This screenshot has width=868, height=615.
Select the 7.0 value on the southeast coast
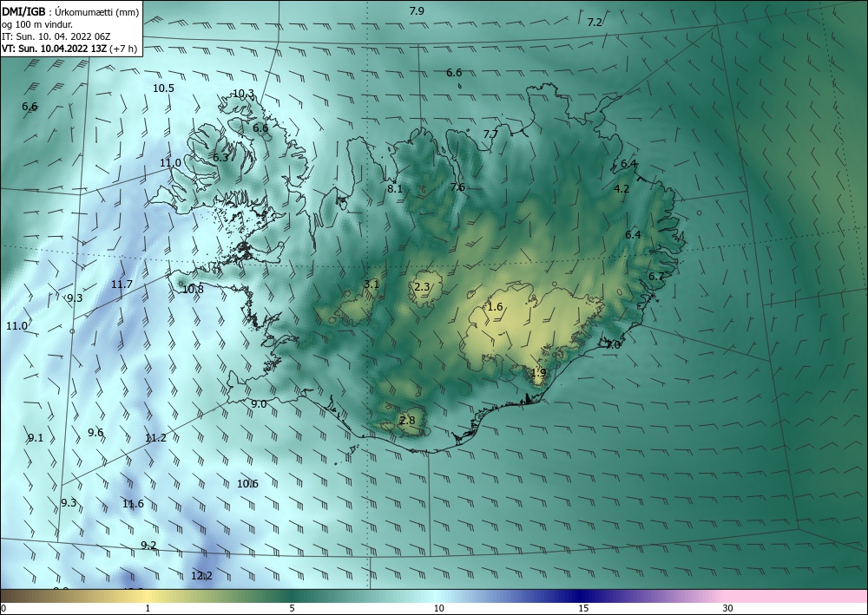(613, 344)
